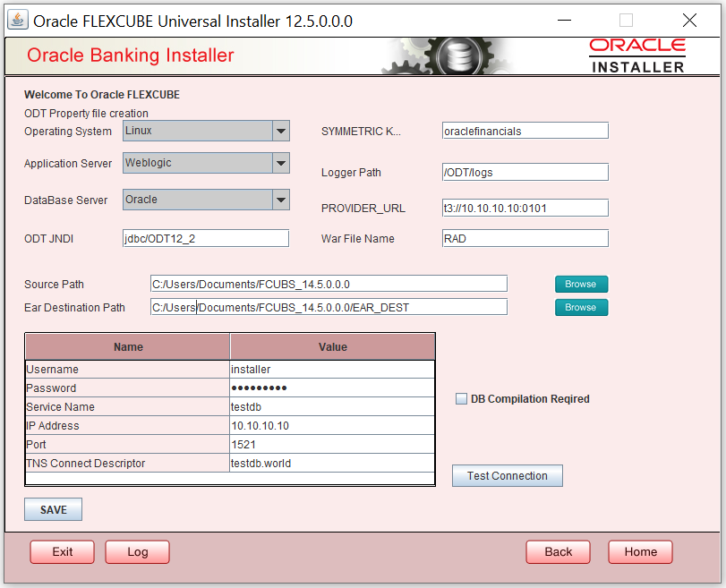Go Back to the previous screen
This screenshot has height=588, width=726.
tap(558, 552)
